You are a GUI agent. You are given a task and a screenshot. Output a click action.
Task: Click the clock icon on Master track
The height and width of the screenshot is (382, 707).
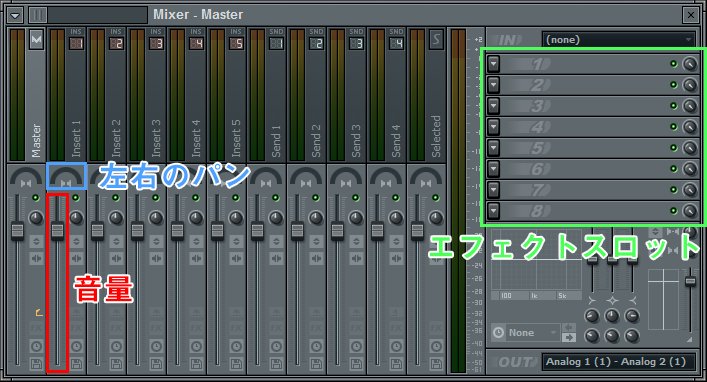36,346
